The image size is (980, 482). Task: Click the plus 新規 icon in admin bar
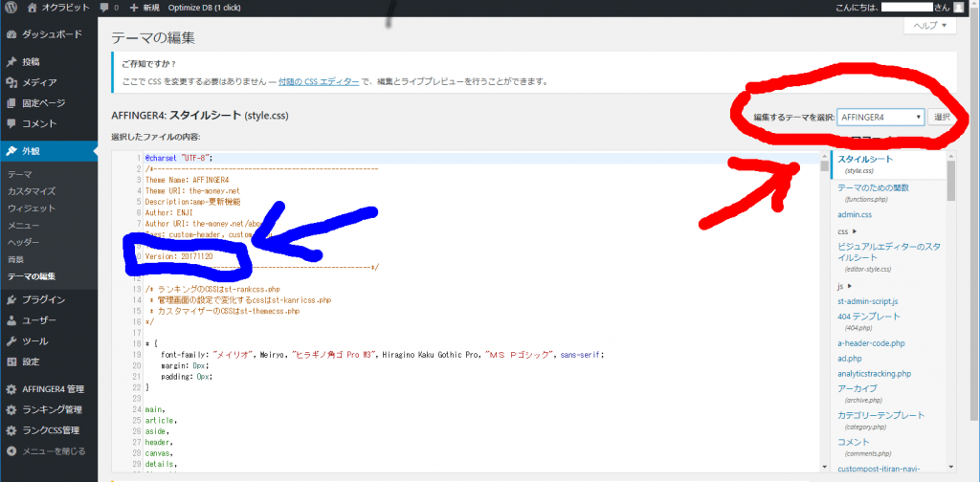point(134,8)
